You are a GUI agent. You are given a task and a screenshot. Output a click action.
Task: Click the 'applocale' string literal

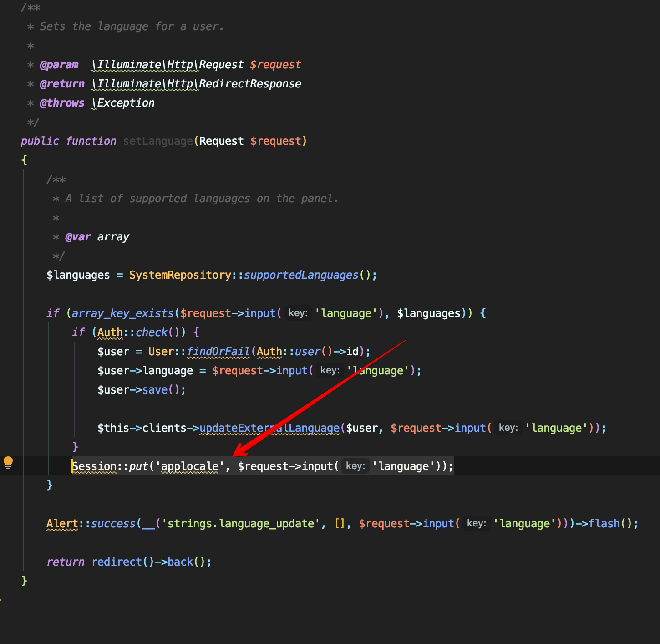pos(190,466)
